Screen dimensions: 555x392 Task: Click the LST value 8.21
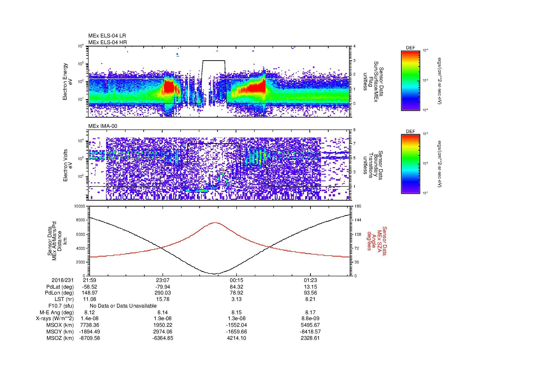[x=310, y=299]
